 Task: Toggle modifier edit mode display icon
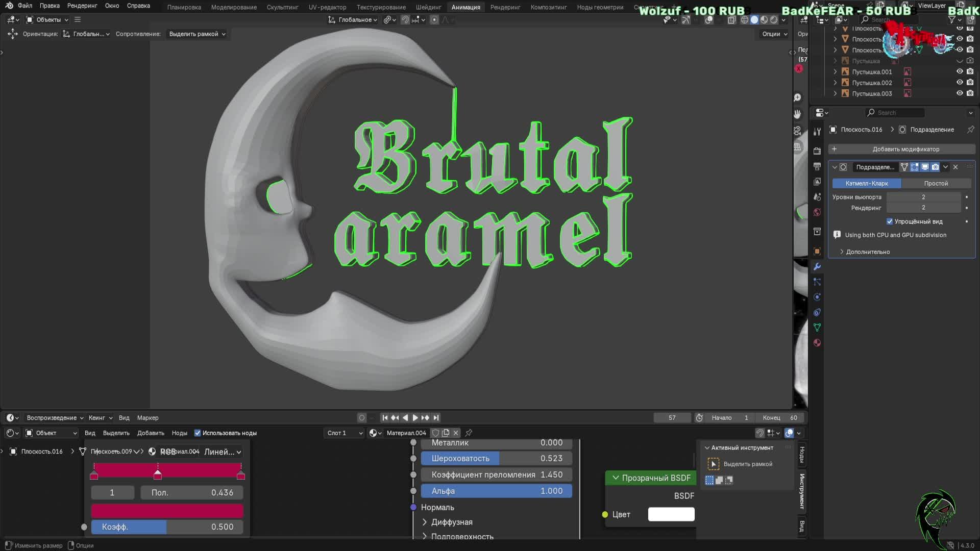click(914, 167)
